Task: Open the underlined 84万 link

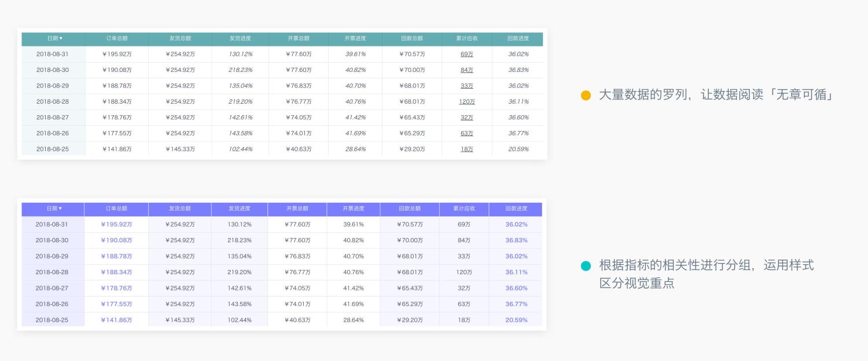Action: point(467,70)
